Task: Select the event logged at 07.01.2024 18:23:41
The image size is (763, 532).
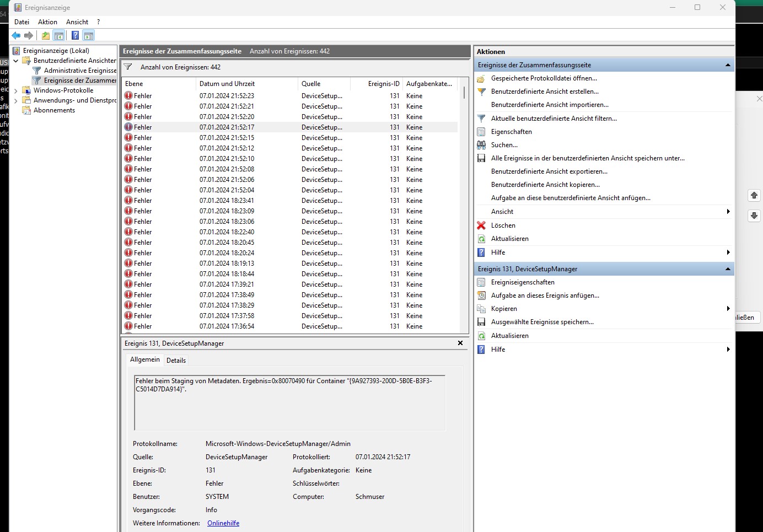Action: point(290,201)
